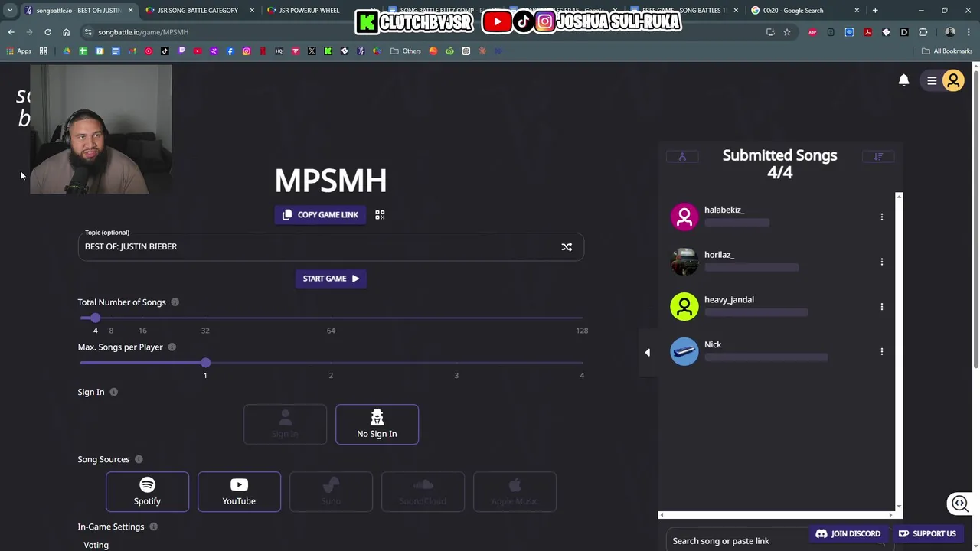980x551 pixels.
Task: Collapse the Submitted Songs side panel
Action: click(648, 353)
